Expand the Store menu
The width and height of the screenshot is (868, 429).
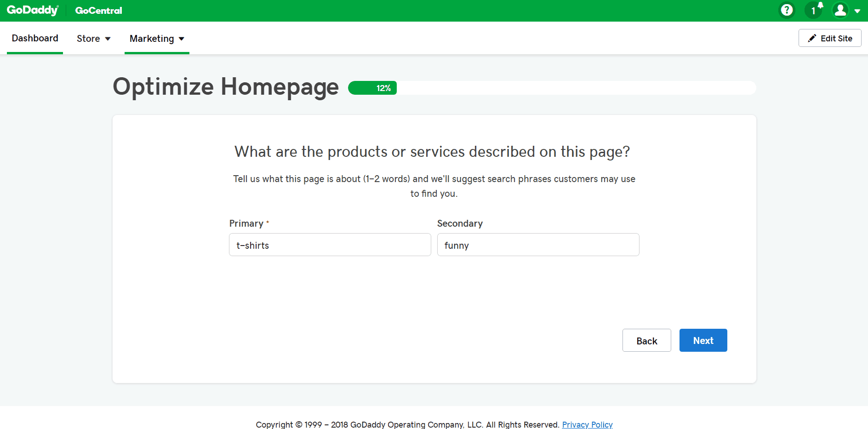94,39
